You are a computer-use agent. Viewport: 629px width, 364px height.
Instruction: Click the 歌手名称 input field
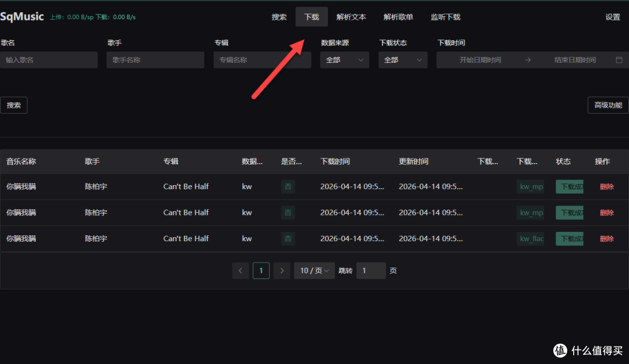pos(155,60)
